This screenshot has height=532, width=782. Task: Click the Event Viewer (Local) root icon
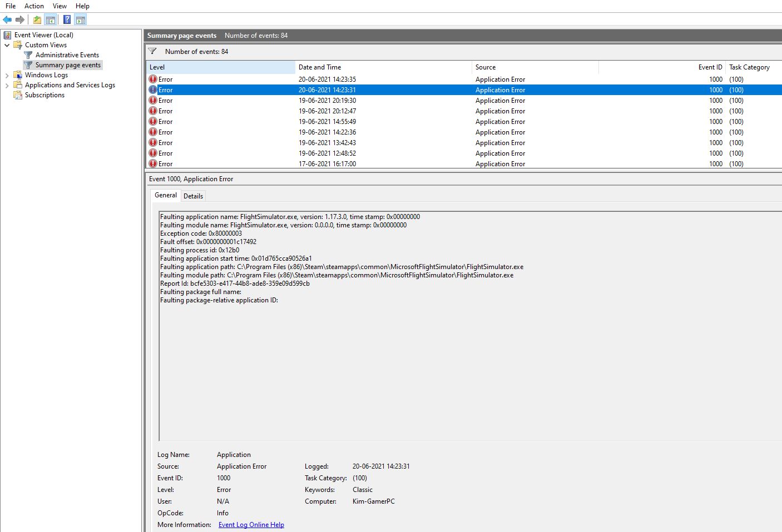point(7,35)
